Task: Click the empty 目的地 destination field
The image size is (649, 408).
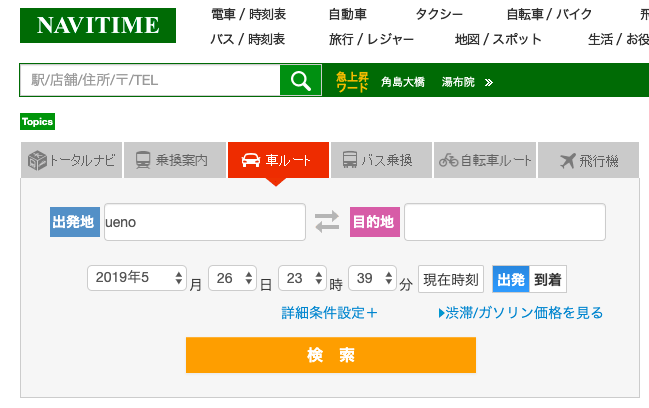Action: 505,222
